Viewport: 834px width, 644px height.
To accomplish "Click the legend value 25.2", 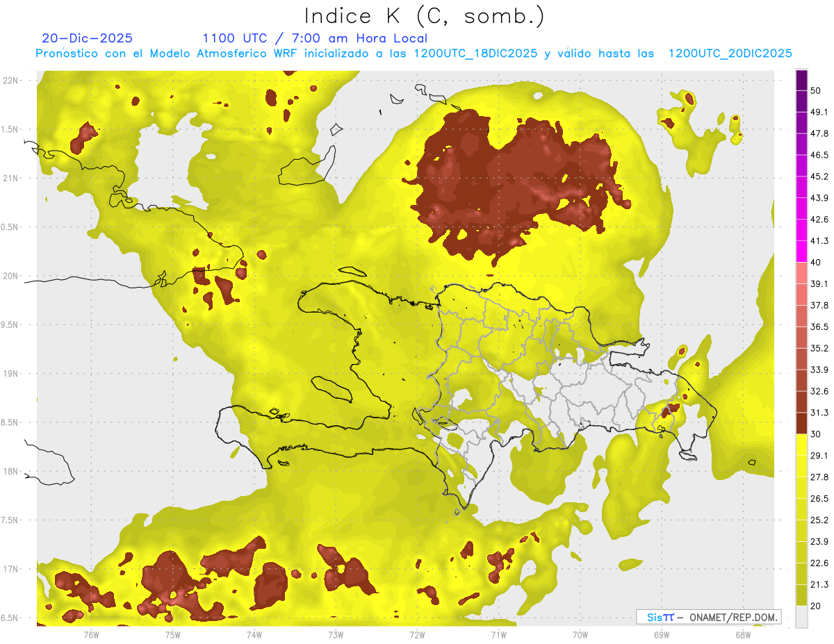I will [819, 520].
